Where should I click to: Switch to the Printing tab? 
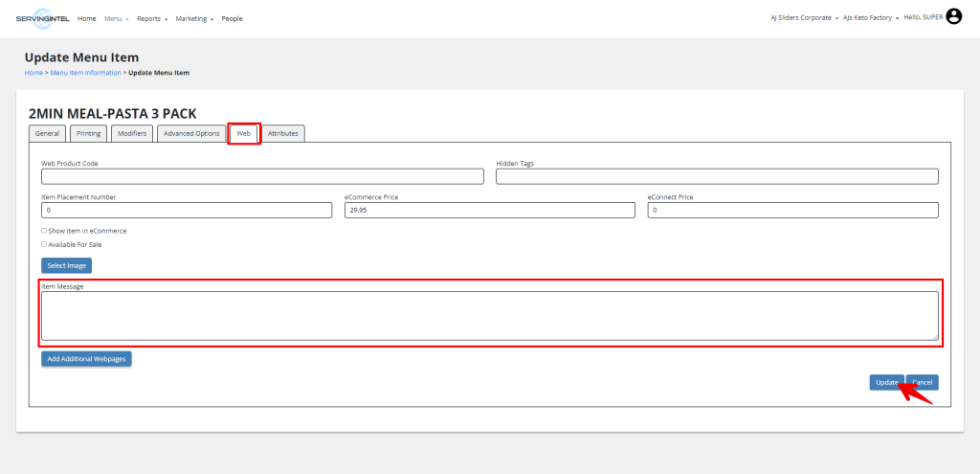tap(89, 133)
